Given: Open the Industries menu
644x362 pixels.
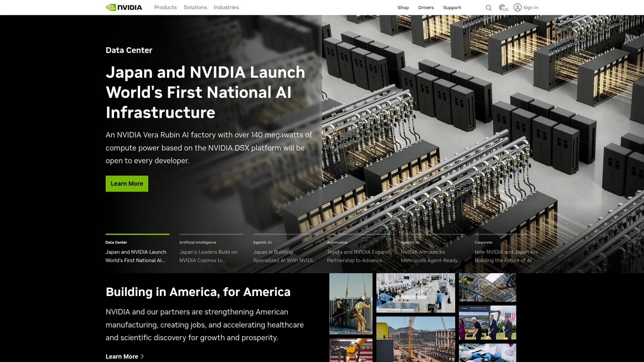Looking at the screenshot, I should (x=226, y=7).
